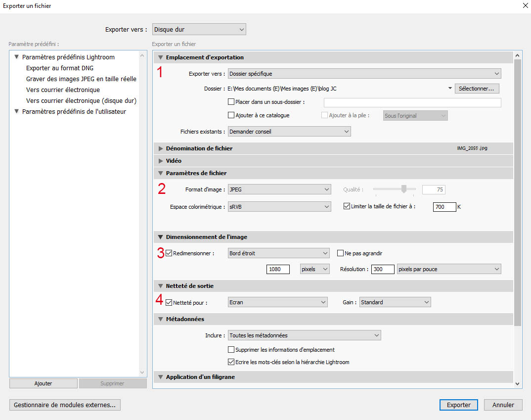
Task: Collapse the Emplacement d'exportation section triangle
Action: point(160,57)
